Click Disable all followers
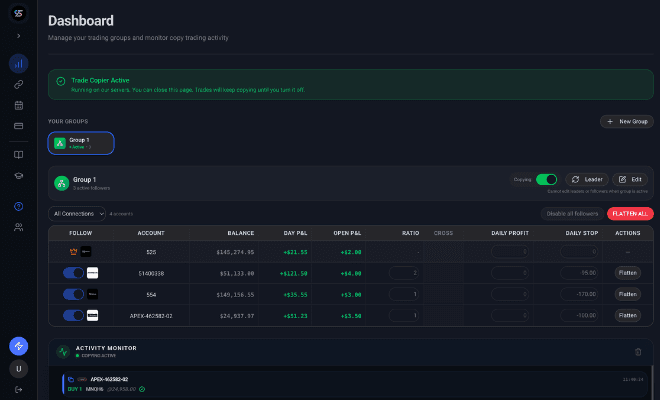 pyautogui.click(x=572, y=214)
